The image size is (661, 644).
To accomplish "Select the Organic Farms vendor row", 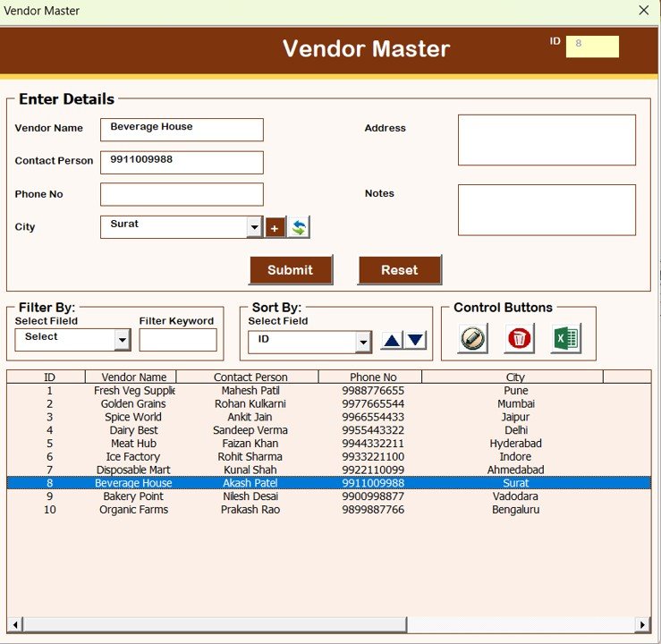I will point(133,510).
